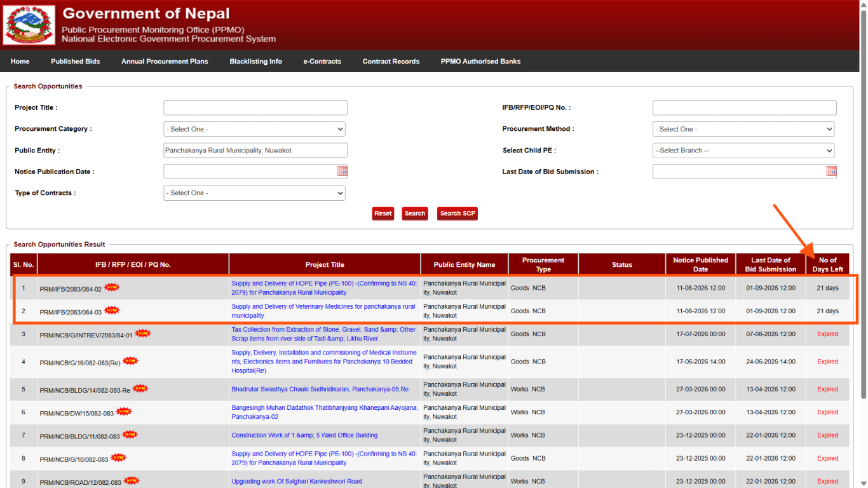The height and width of the screenshot is (488, 868).
Task: Click the Reset button
Action: [383, 213]
